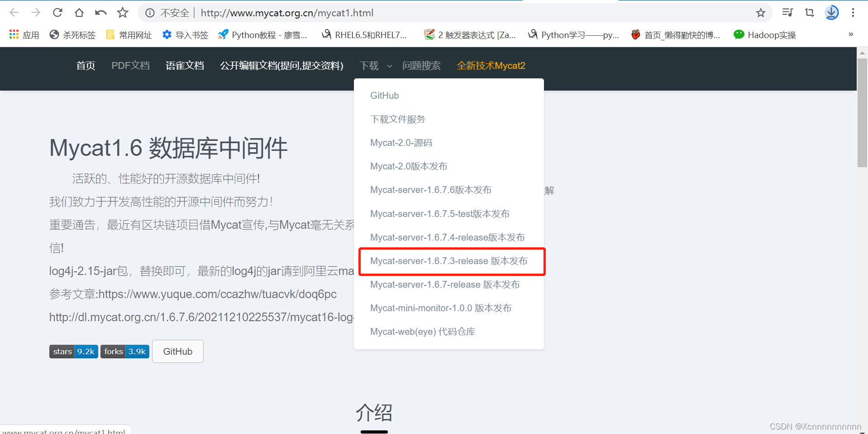868x434 pixels.
Task: Click the page vertical scrollbar thumb
Action: (862, 112)
